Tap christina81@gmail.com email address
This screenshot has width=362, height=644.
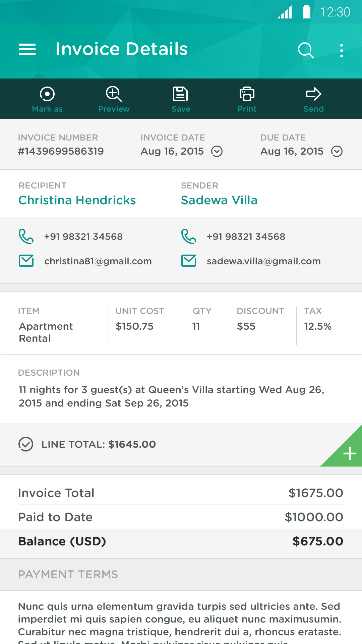(x=98, y=261)
